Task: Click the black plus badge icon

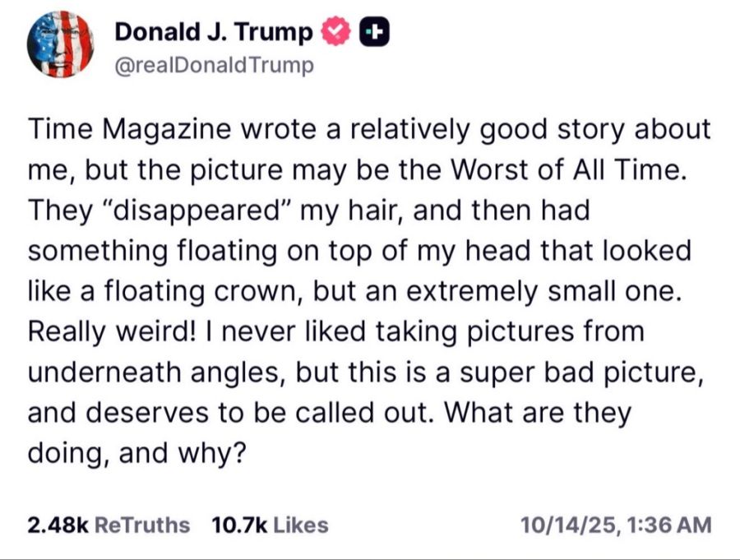Action: [x=374, y=32]
